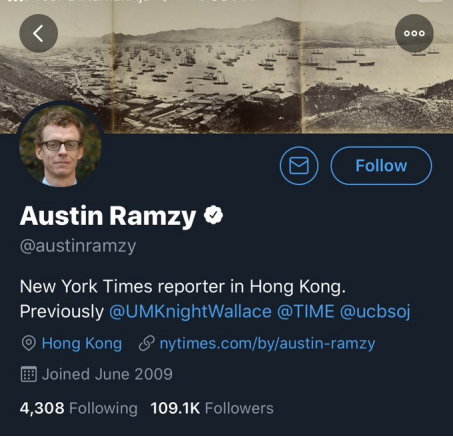This screenshot has height=437, width=453.
Task: View the 109.1K Followers list
Action: coord(212,408)
